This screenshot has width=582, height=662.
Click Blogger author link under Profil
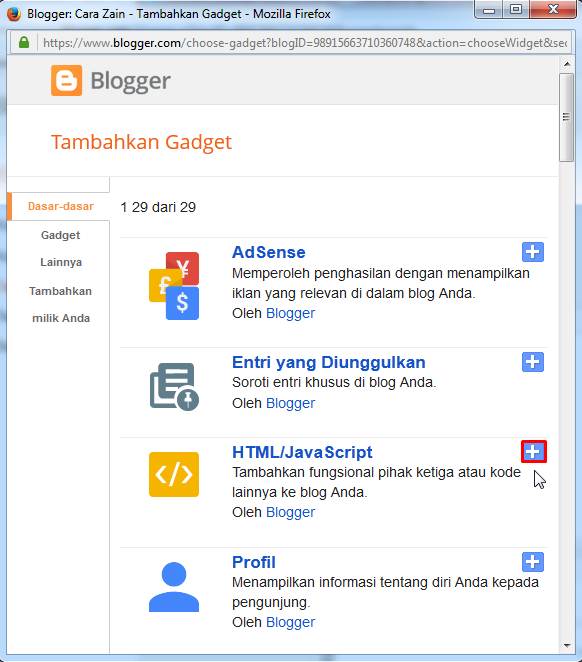290,622
